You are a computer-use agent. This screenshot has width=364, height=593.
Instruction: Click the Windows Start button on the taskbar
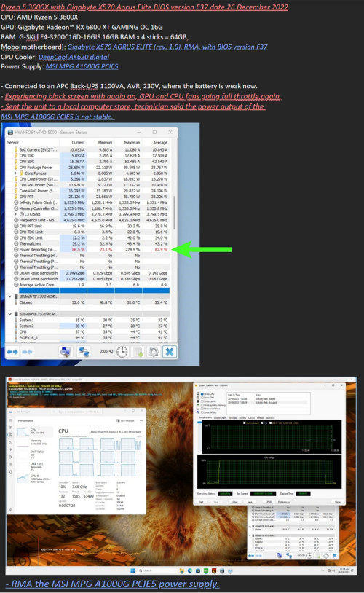click(132, 570)
